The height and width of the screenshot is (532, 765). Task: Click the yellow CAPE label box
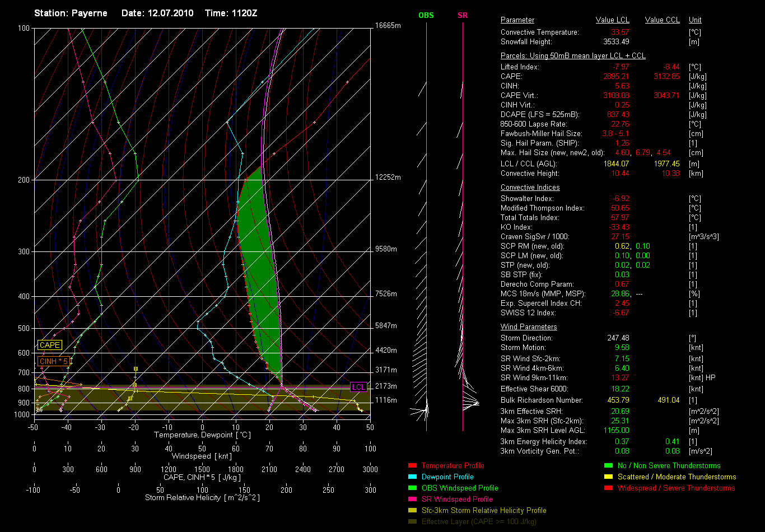point(49,346)
